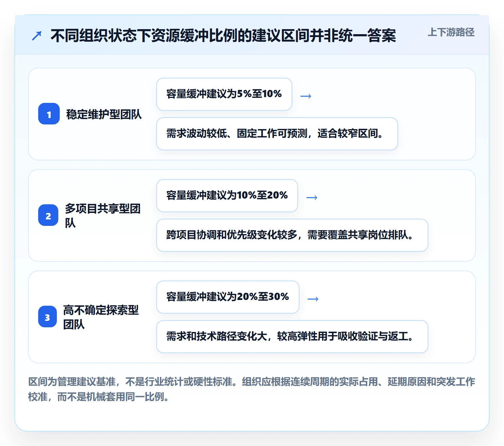Select the 容量缓冲建议为20%至30% box
This screenshot has height=446, width=504.
coord(228,297)
